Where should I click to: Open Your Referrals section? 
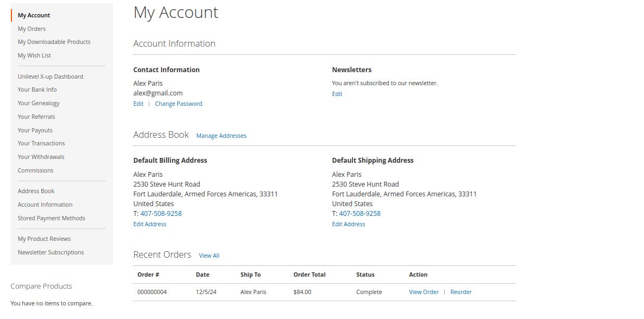tap(36, 117)
